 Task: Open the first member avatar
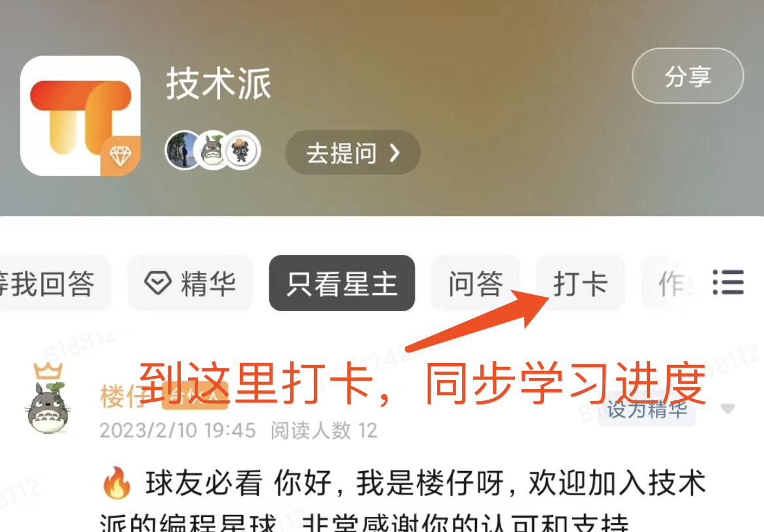tap(183, 150)
